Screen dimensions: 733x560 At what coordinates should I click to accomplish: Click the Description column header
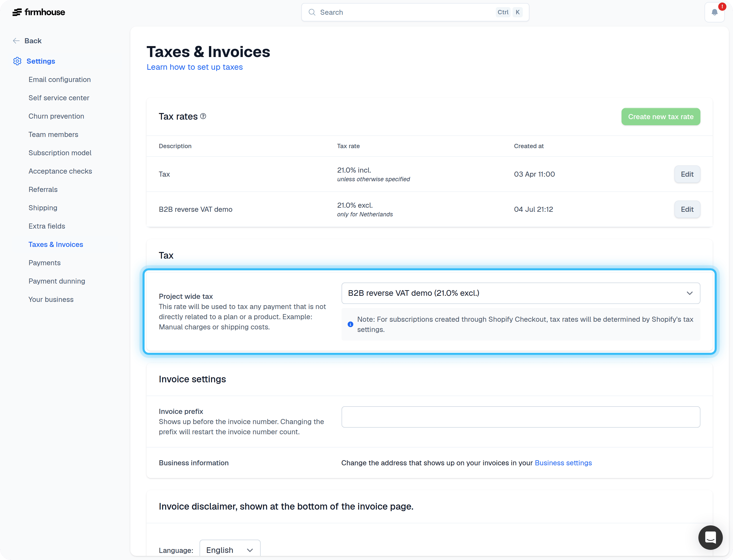click(x=175, y=146)
